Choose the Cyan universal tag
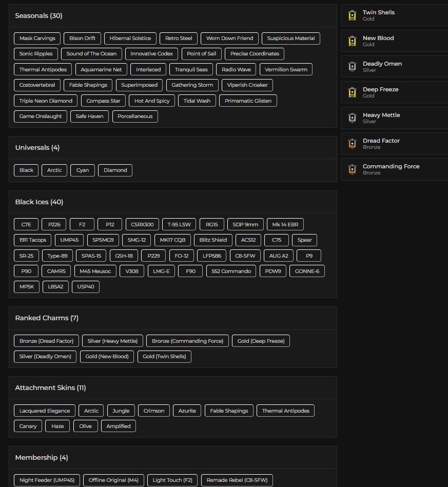This screenshot has height=487, width=448. click(x=82, y=170)
